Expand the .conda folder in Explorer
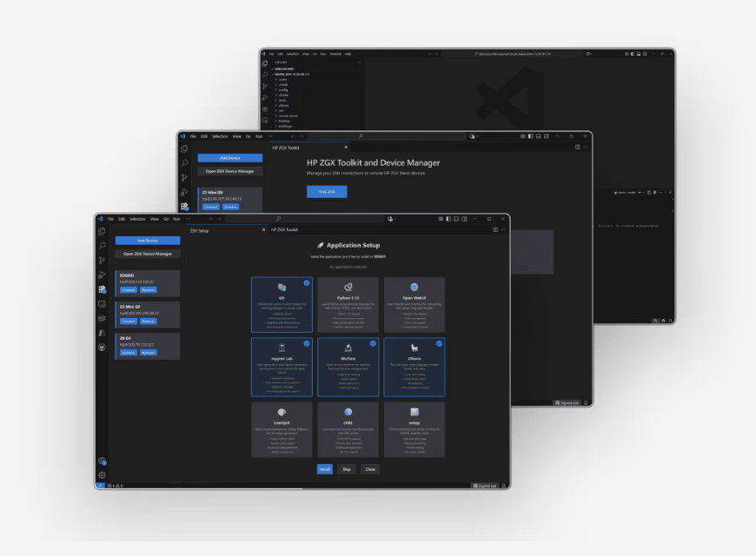Screen dimensions: 756x556 tap(282, 84)
